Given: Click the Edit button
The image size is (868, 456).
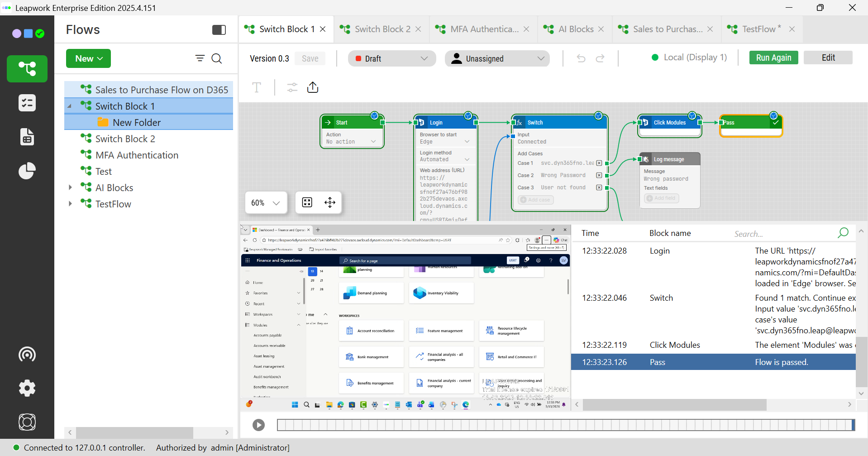Looking at the screenshot, I should coord(828,58).
